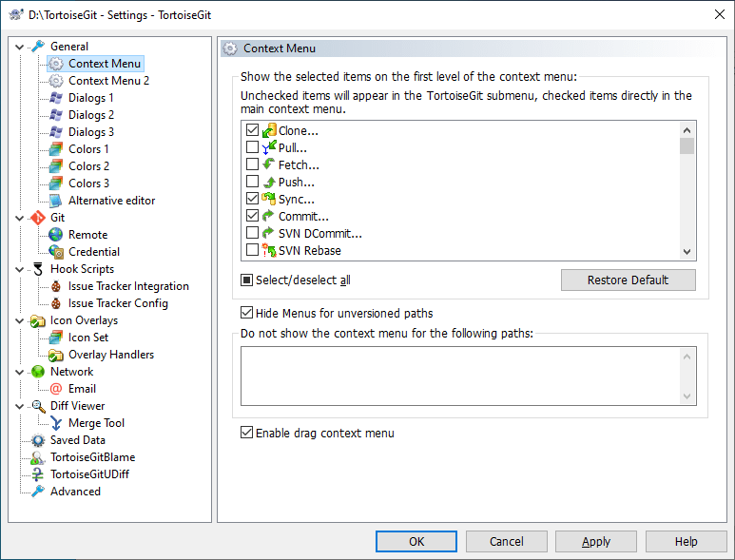Collapse the Git tree node
735x560 pixels.
pyautogui.click(x=20, y=218)
